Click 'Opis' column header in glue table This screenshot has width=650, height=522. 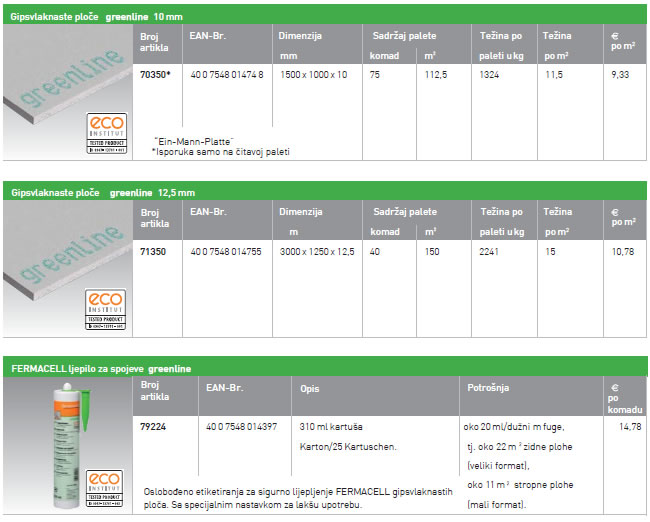coord(310,389)
